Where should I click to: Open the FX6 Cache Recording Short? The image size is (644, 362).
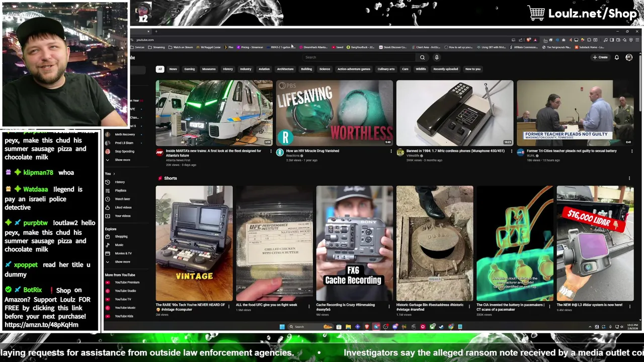pyautogui.click(x=354, y=243)
